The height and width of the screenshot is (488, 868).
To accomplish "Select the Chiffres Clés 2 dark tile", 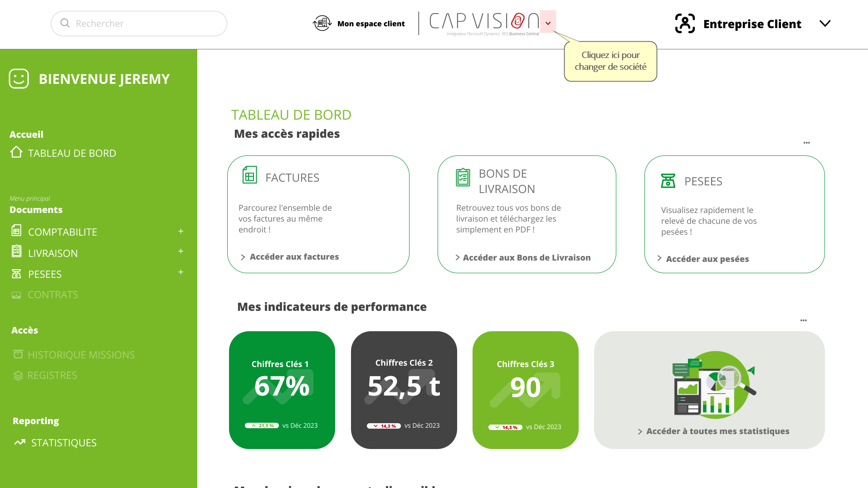I will (404, 390).
